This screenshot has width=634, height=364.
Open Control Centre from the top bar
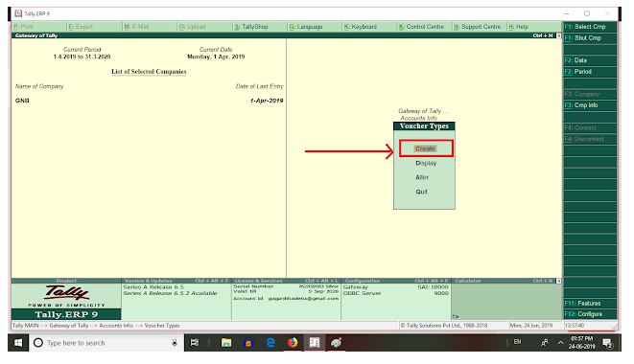pyautogui.click(x=425, y=27)
